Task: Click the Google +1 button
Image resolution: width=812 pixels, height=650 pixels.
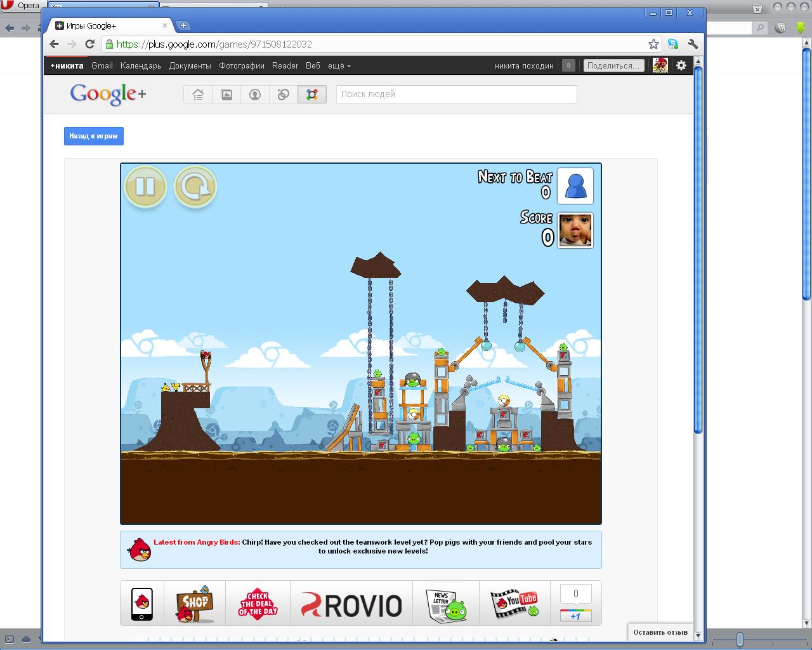Action: pyautogui.click(x=575, y=616)
